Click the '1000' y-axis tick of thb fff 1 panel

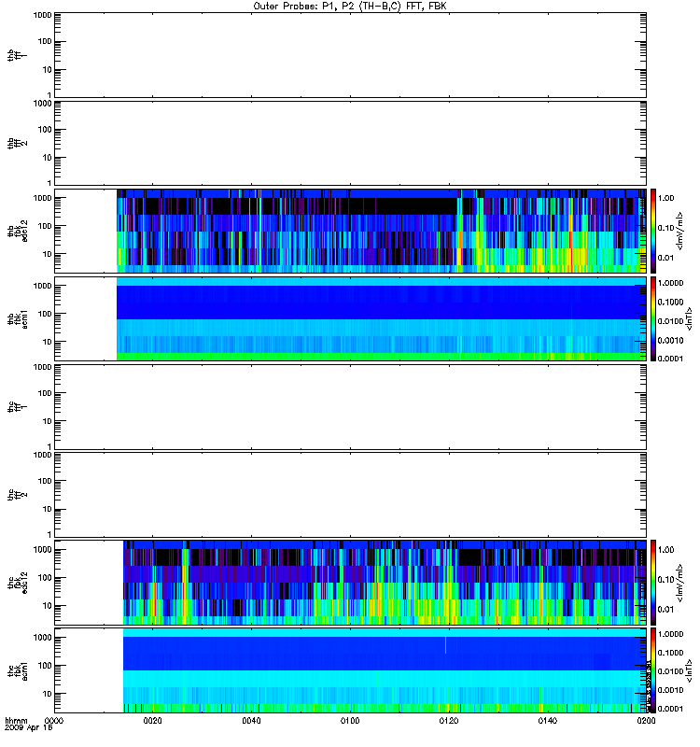[42, 15]
